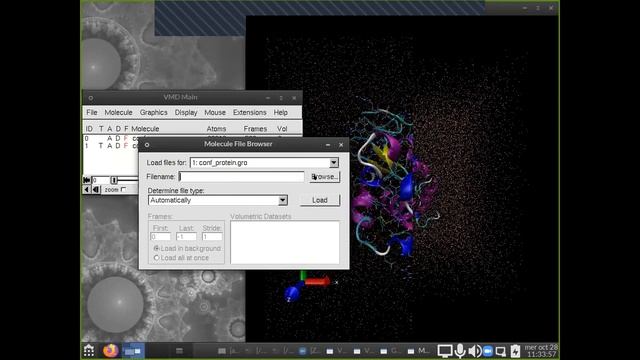Click the taskbar window entry labeled 'M...'

coord(418,351)
